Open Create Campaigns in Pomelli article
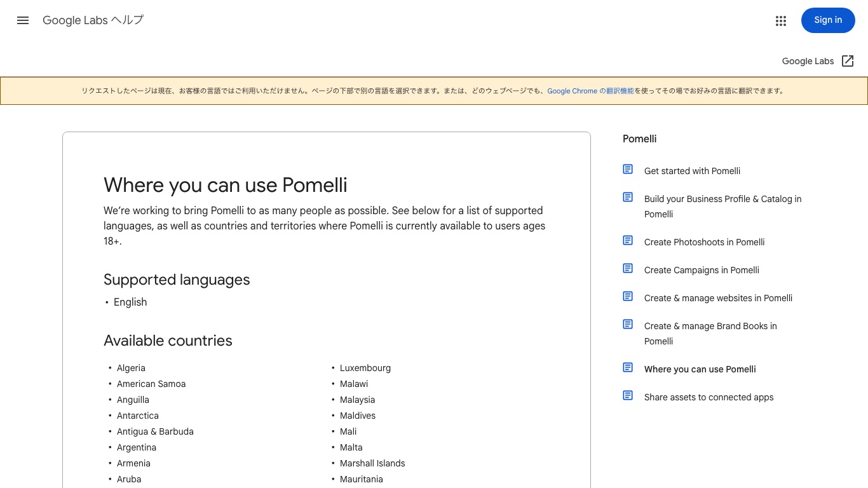The height and width of the screenshot is (488, 868). pos(702,270)
